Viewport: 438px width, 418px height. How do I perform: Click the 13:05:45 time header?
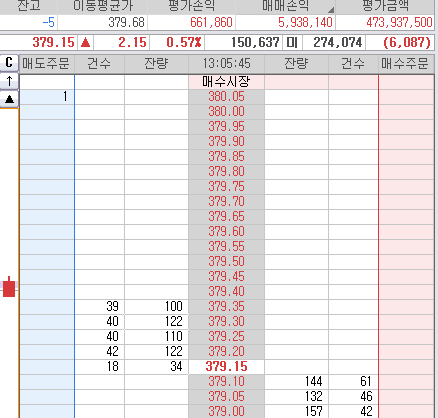pos(226,64)
